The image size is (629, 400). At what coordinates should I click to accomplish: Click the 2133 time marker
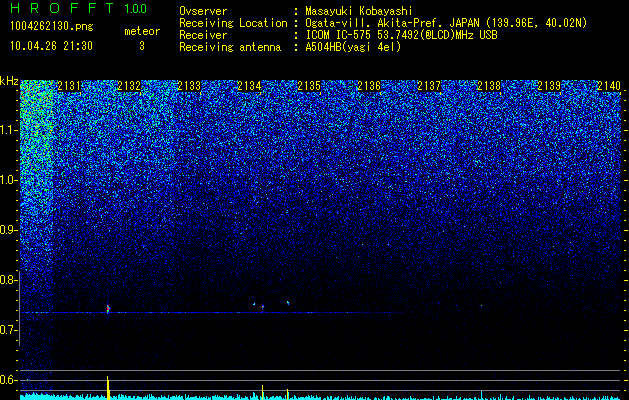pos(189,86)
